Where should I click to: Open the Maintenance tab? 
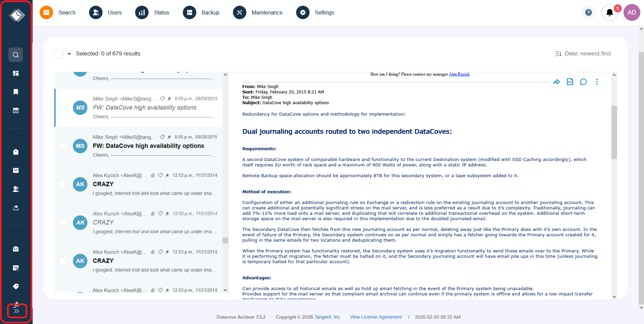click(258, 12)
